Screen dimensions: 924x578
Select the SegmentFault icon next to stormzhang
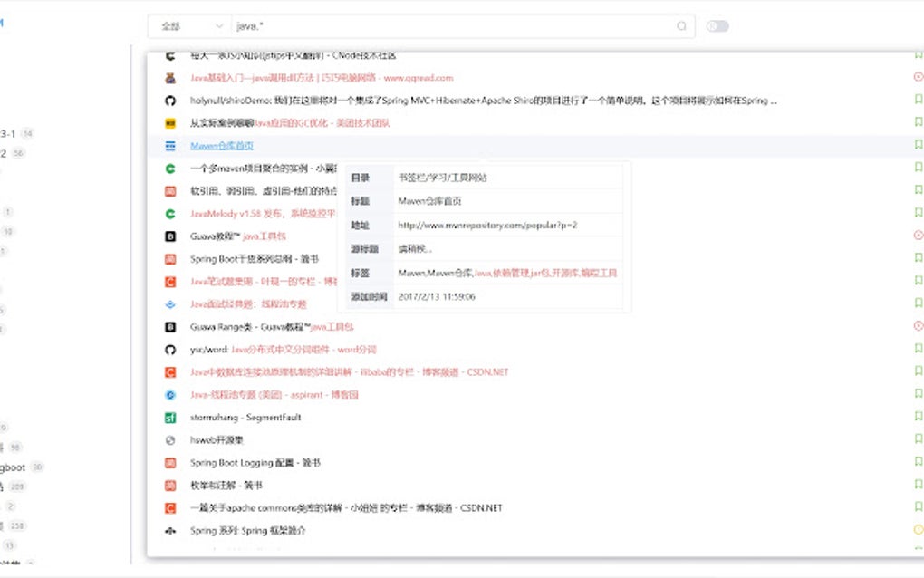click(x=170, y=418)
